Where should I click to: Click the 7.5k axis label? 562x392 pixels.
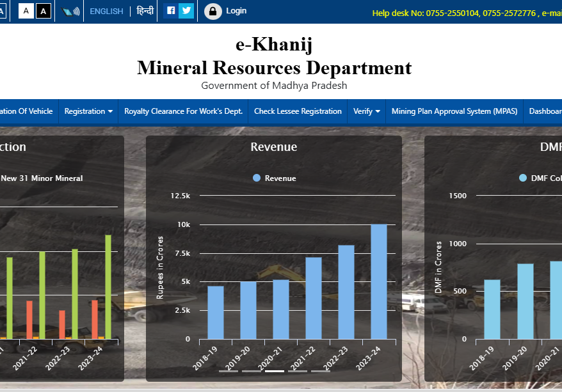(182, 253)
